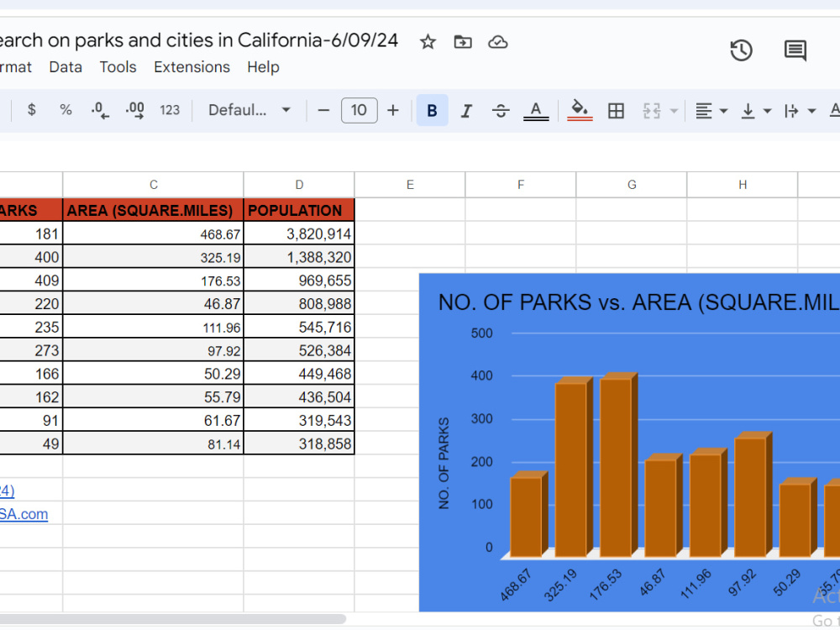Click the move to folder icon

tap(462, 42)
